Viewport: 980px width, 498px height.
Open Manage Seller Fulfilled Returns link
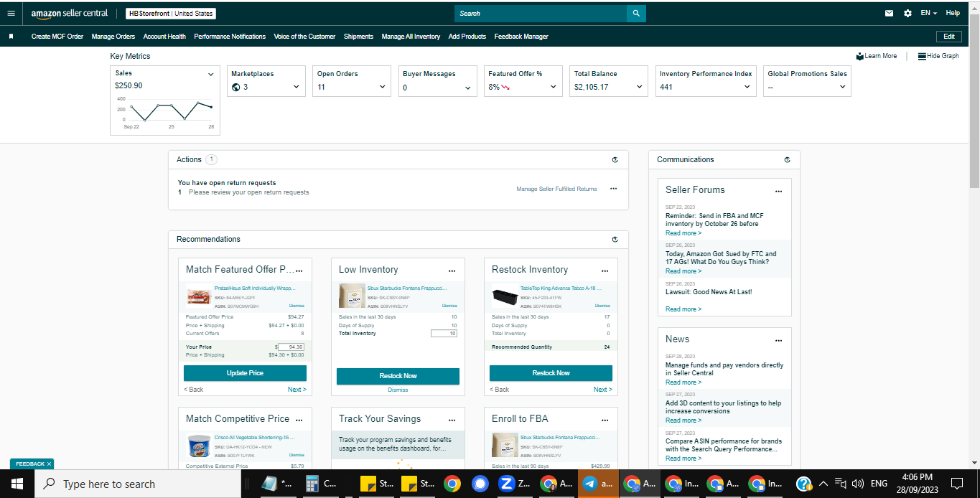pos(556,189)
